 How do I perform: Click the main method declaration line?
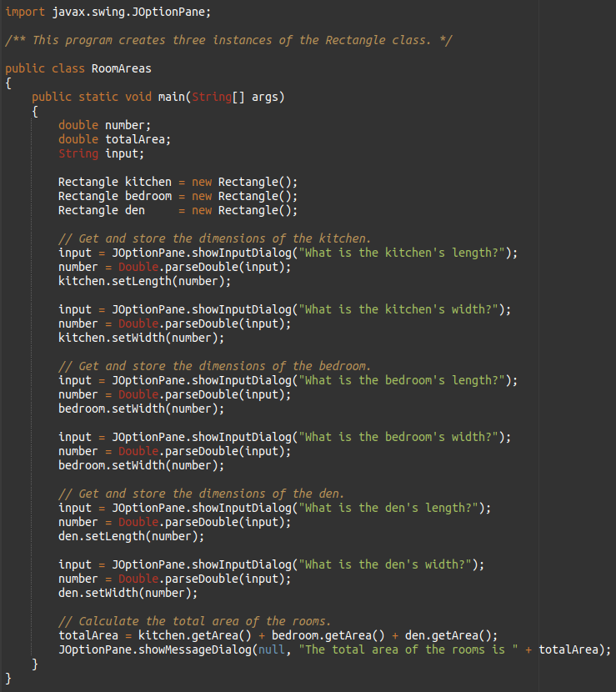pyautogui.click(x=158, y=97)
